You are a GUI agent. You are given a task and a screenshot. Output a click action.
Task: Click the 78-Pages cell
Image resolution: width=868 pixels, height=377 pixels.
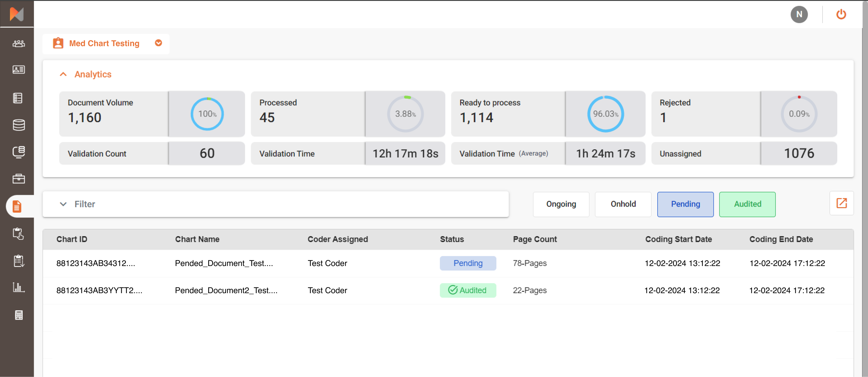530,263
